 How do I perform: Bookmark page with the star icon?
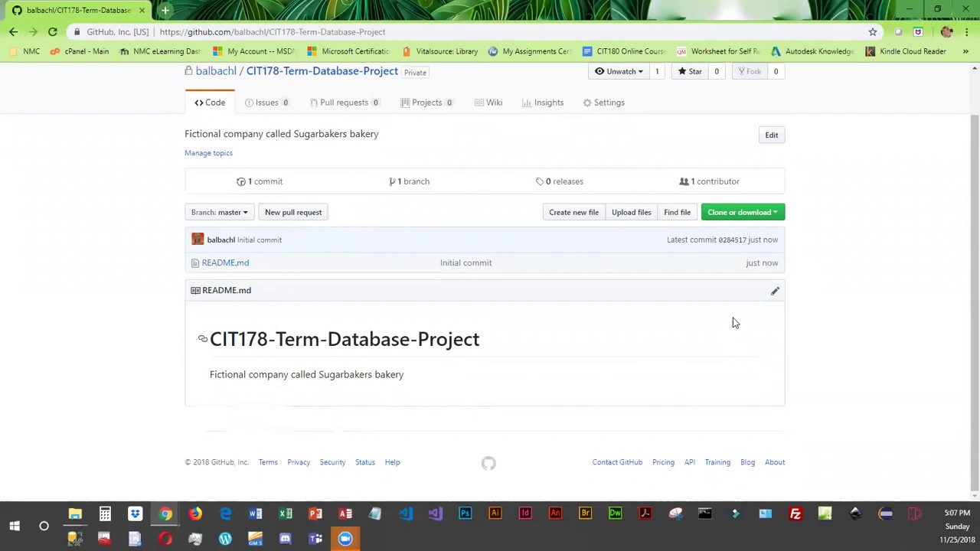tap(872, 32)
